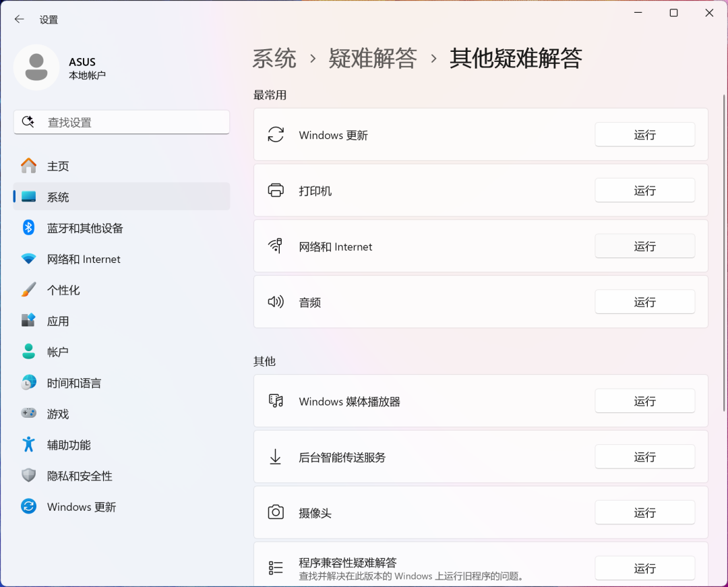Click the Bluetooth icon in sidebar
This screenshot has height=587, width=728.
coord(28,228)
